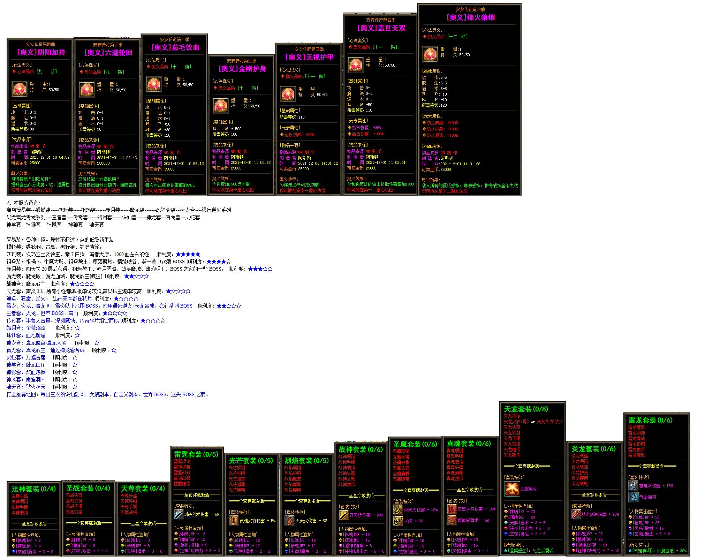728x560 pixels.
Task: Click the 皓月套：蛮荒沼泽 blue text
Action: (26, 328)
